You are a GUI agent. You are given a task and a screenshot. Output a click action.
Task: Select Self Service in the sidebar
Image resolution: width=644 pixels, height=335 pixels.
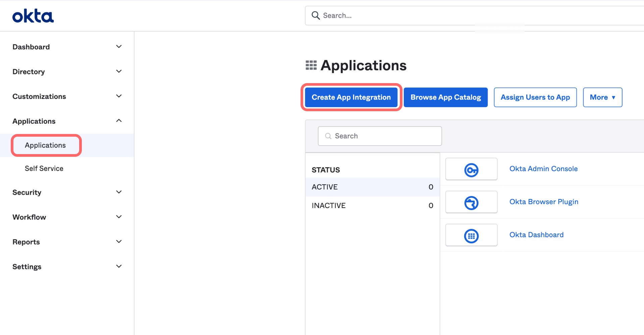click(x=44, y=168)
